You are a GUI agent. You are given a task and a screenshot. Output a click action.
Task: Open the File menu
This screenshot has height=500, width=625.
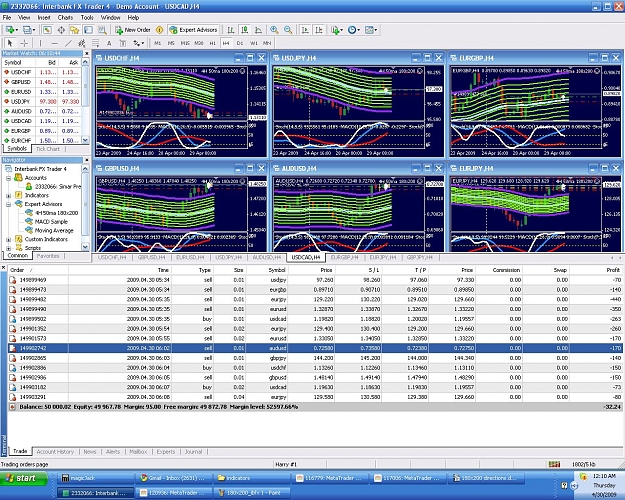pos(7,18)
